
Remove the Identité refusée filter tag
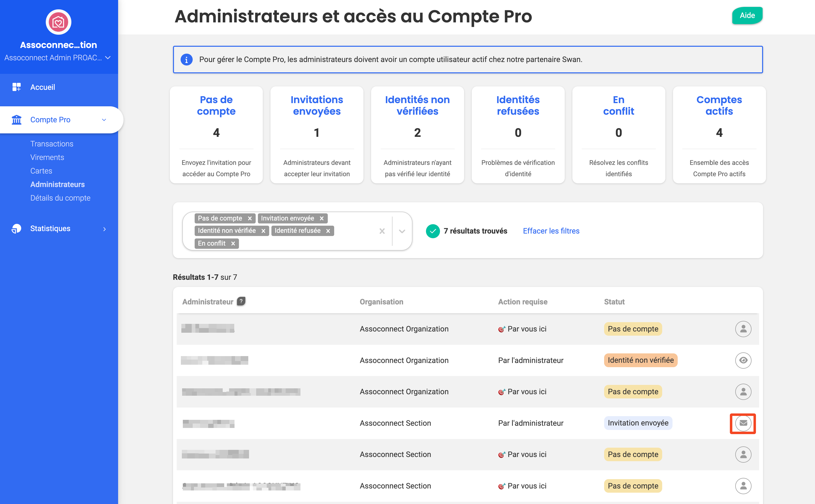(x=328, y=231)
